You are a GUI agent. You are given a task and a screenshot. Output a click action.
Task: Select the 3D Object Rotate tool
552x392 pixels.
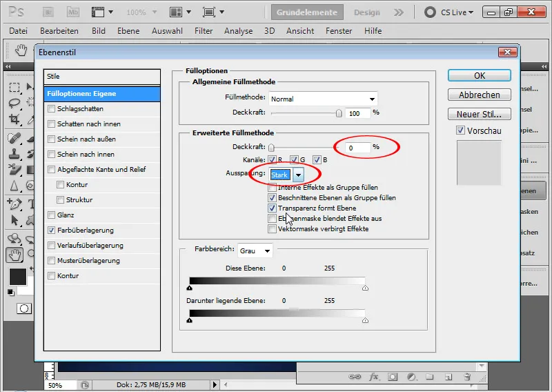[14, 238]
